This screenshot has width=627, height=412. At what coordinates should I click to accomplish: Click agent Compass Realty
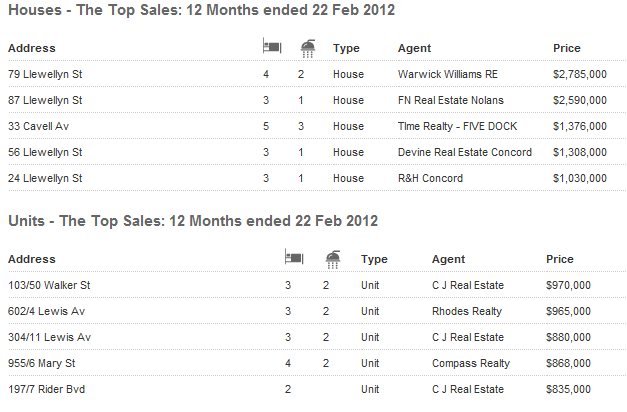471,363
